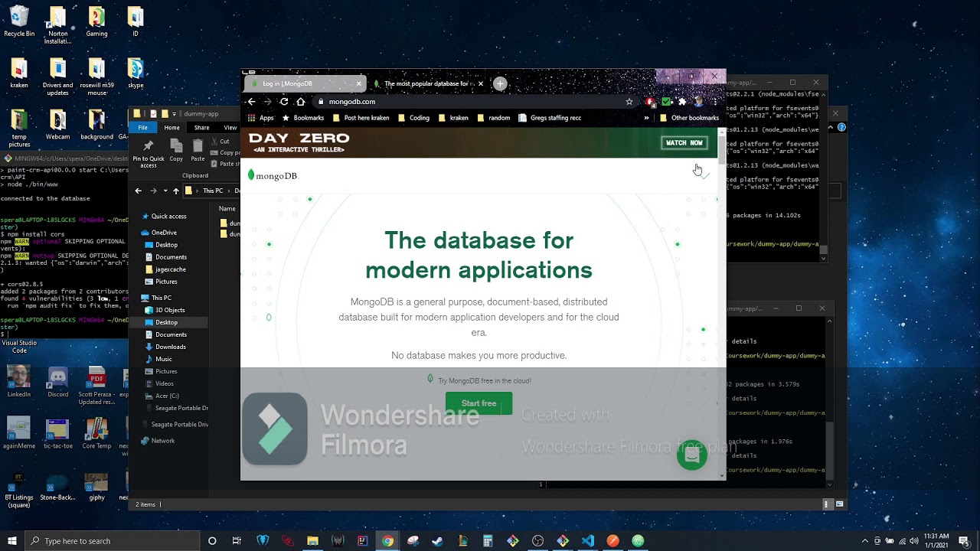
Task: Click Pin to Quick access in Explorer
Action: pyautogui.click(x=149, y=153)
